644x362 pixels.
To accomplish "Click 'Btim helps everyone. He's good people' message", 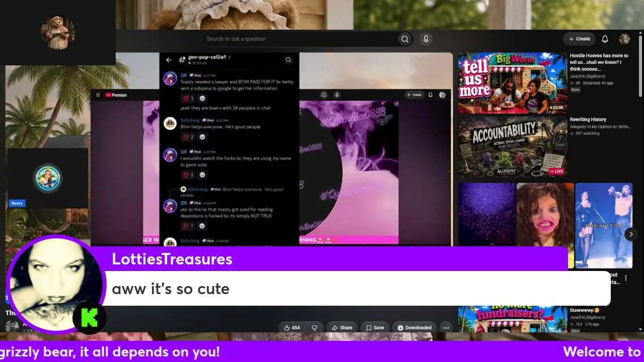I will pyautogui.click(x=220, y=127).
